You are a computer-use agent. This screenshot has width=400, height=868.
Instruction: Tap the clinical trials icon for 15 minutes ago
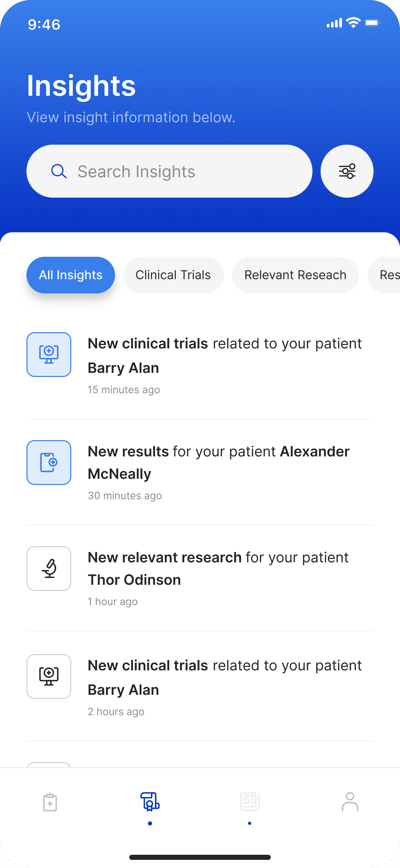click(49, 355)
